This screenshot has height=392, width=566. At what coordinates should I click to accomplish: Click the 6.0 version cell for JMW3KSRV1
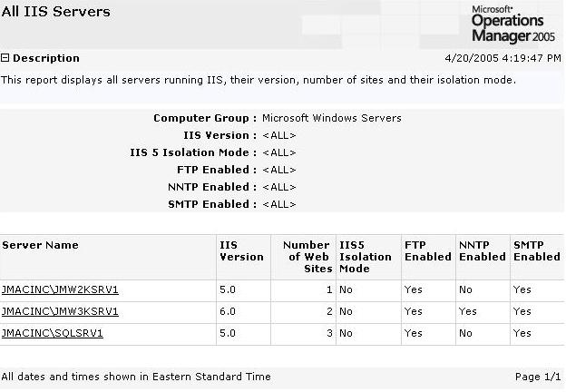[228, 311]
